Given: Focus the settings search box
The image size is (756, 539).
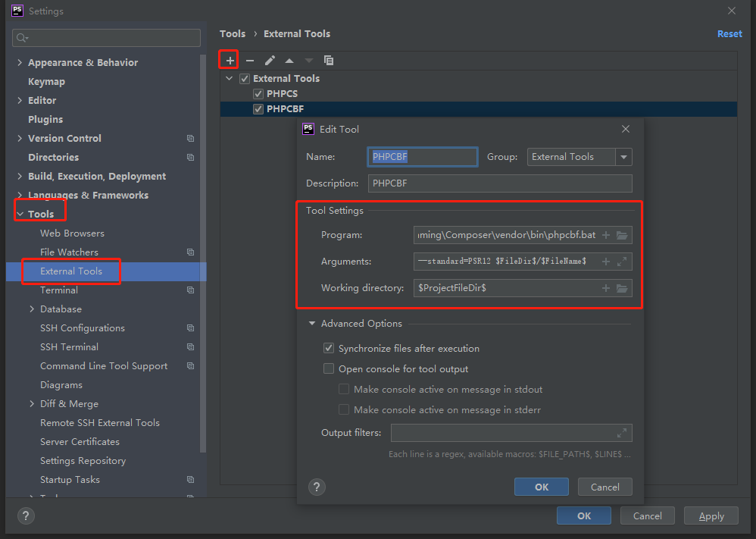Looking at the screenshot, I should (x=107, y=38).
